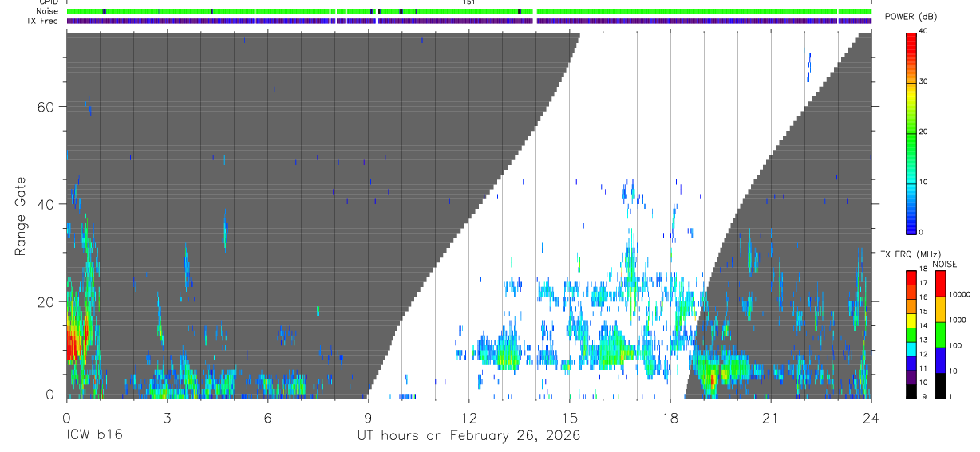Image resolution: width=980 pixels, height=452 pixels.
Task: Click the x-axis tick label '24'
Action: click(871, 418)
